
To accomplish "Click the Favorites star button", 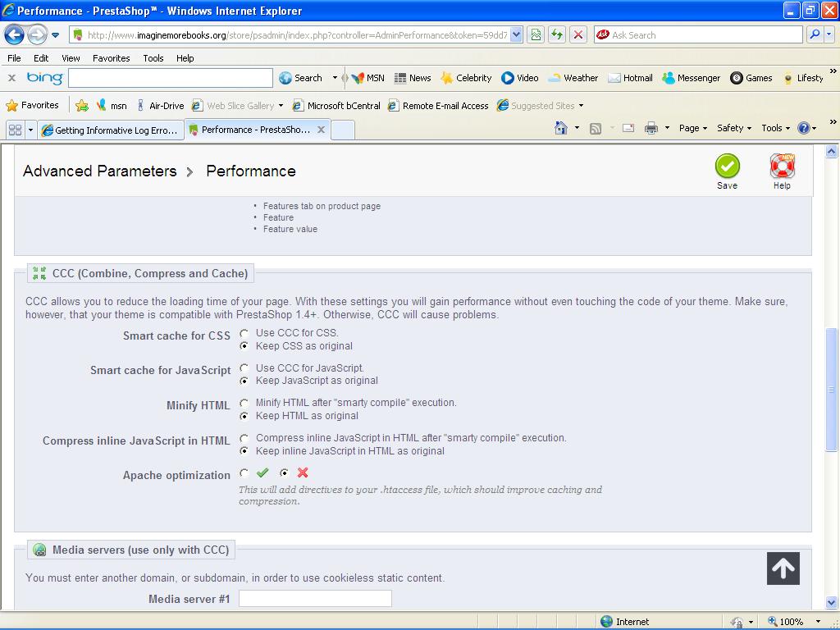I will (32, 105).
